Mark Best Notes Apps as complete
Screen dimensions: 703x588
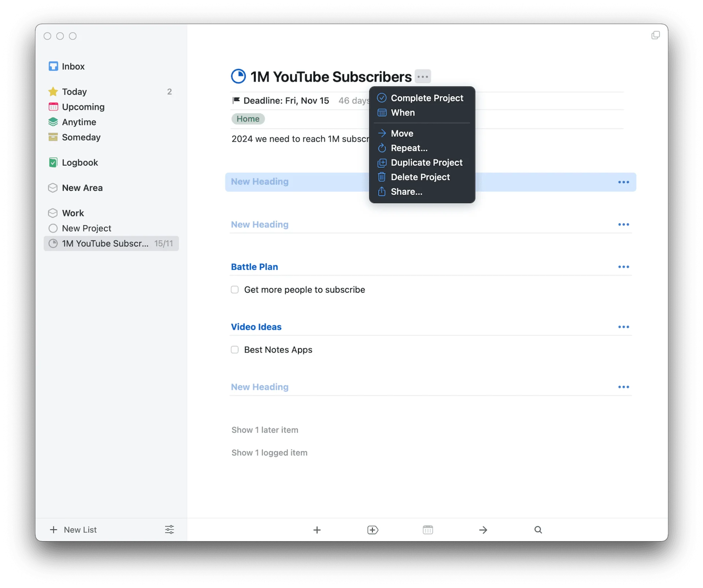[235, 349]
